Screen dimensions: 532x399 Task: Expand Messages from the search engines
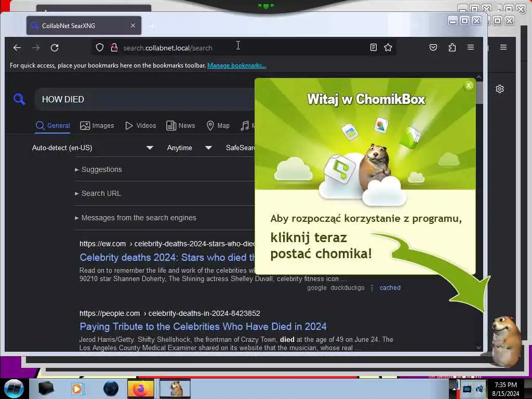(136, 218)
